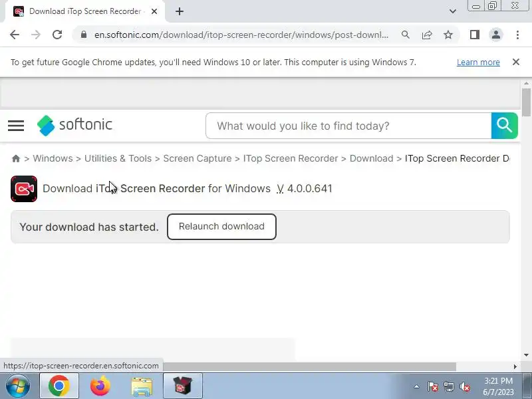Click the iTop Screen Recorder app icon
This screenshot has width=532, height=399.
point(24,189)
